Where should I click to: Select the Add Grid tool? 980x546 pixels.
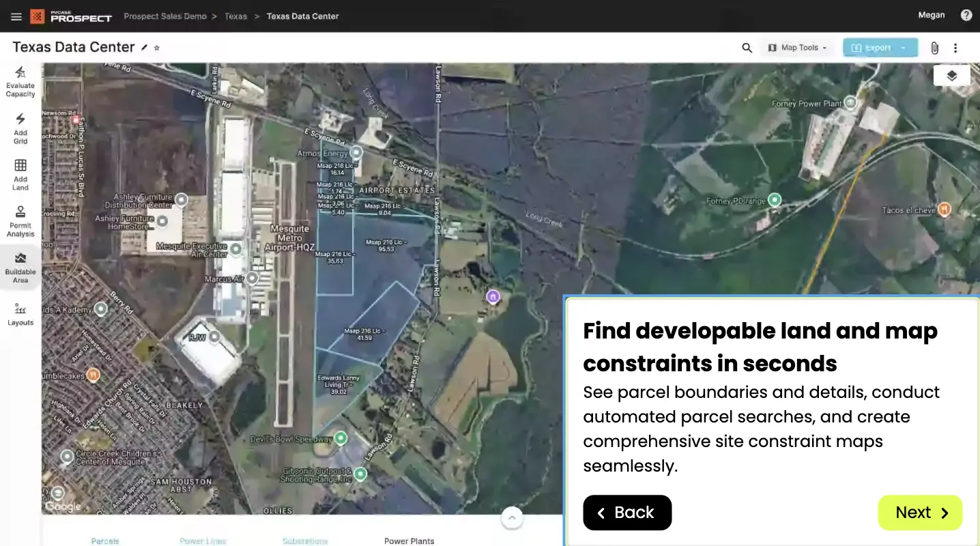[20, 129]
